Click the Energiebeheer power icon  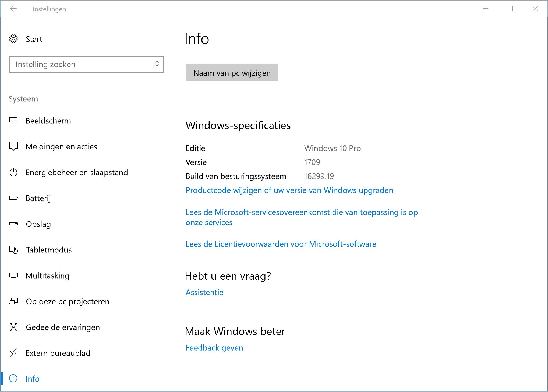pyautogui.click(x=13, y=172)
